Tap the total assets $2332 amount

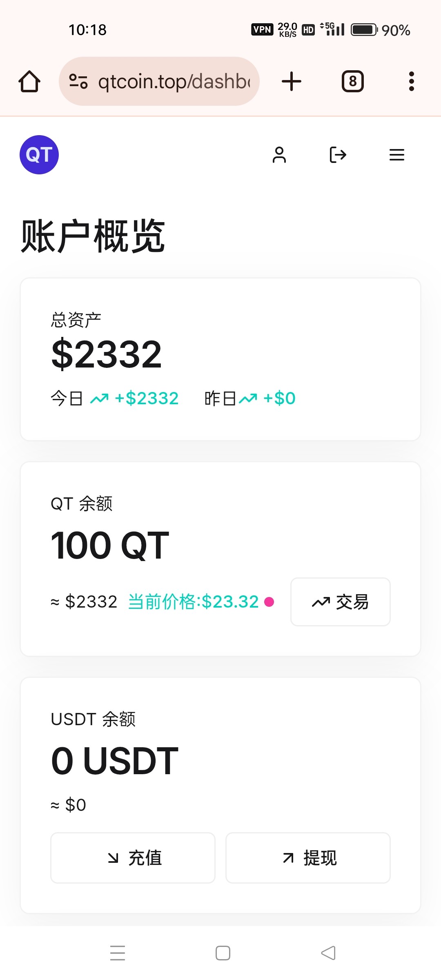click(107, 354)
